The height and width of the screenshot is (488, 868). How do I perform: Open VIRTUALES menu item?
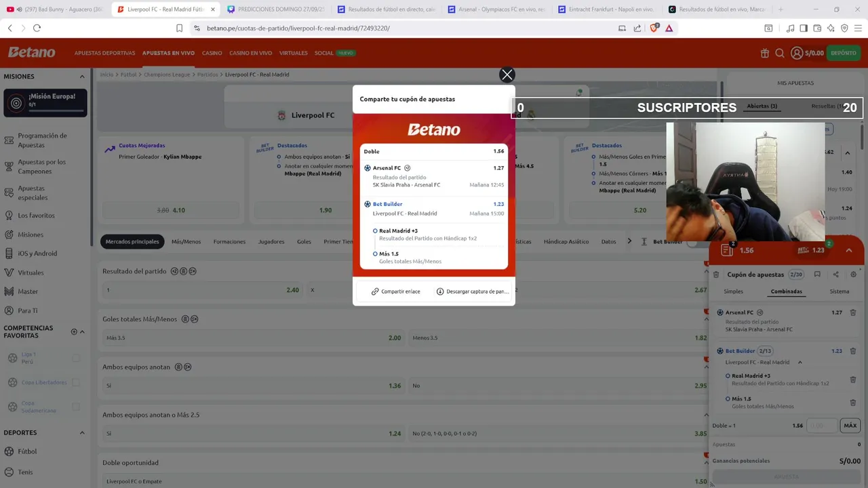click(293, 53)
